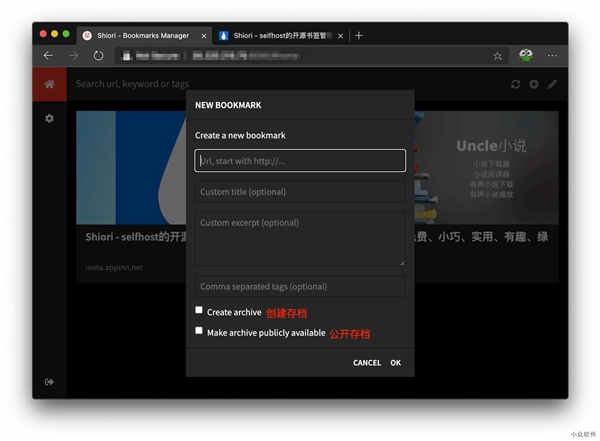The height and width of the screenshot is (441, 600).
Task: Check Make archive publicly available
Action: [200, 331]
